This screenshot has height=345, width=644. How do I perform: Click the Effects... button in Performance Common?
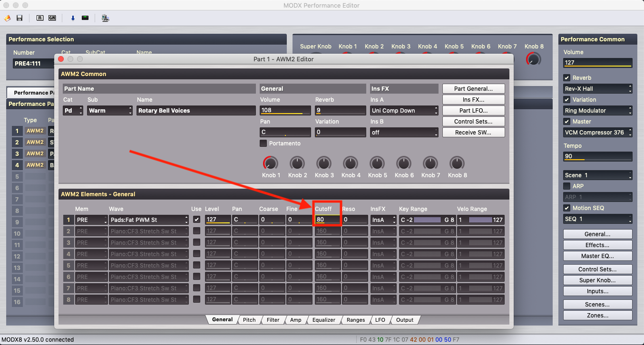[598, 245]
